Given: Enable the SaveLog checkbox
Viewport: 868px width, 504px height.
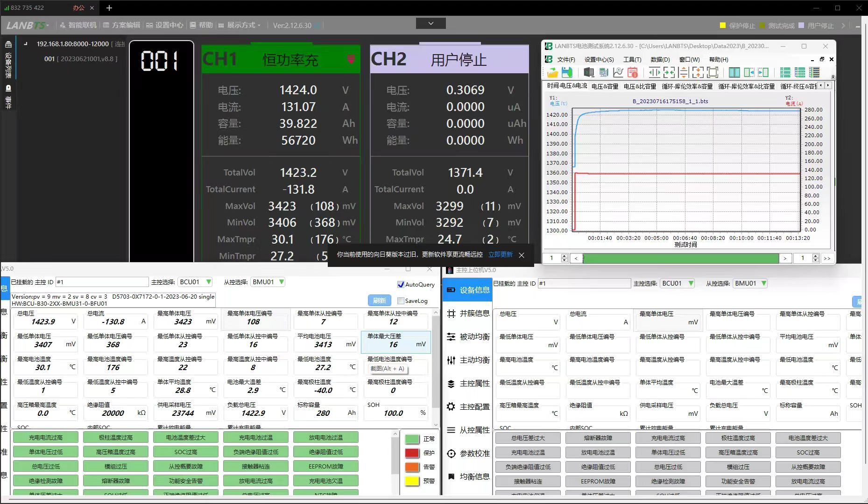Looking at the screenshot, I should click(400, 301).
